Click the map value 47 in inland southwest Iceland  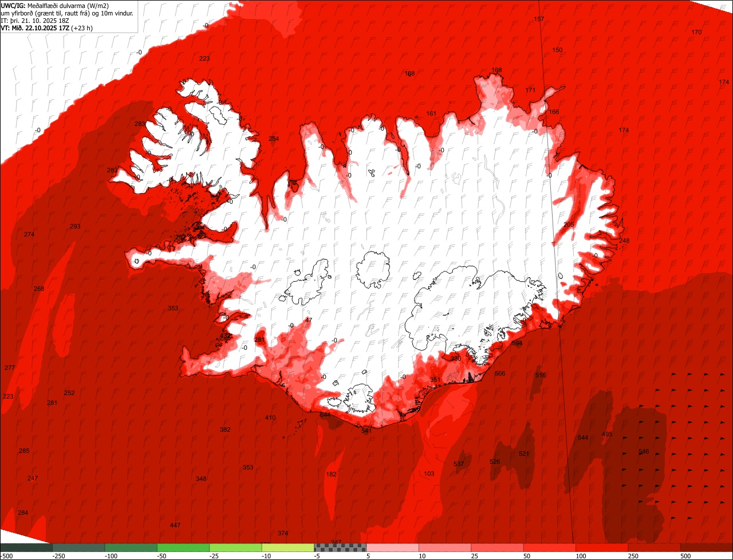[309, 320]
